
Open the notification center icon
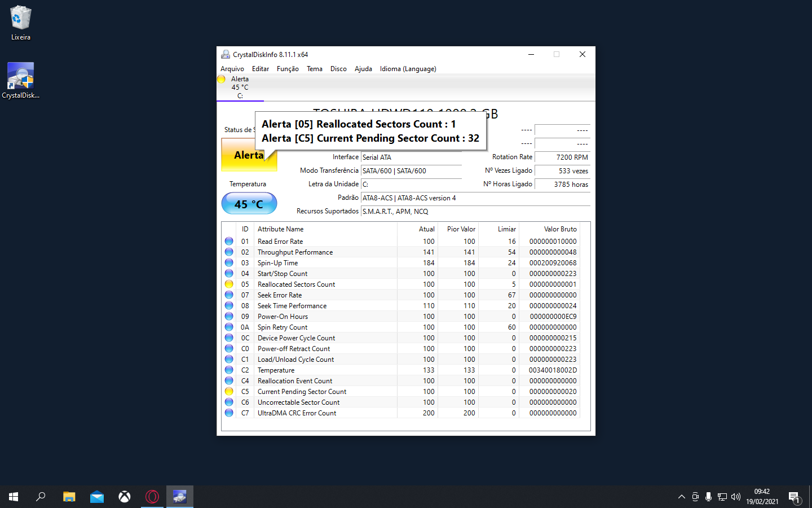pyautogui.click(x=795, y=497)
